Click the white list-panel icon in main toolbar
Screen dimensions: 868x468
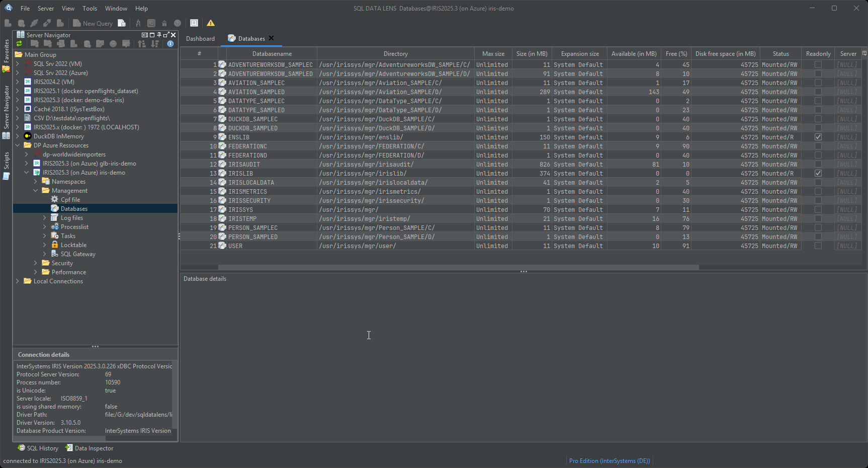(194, 23)
